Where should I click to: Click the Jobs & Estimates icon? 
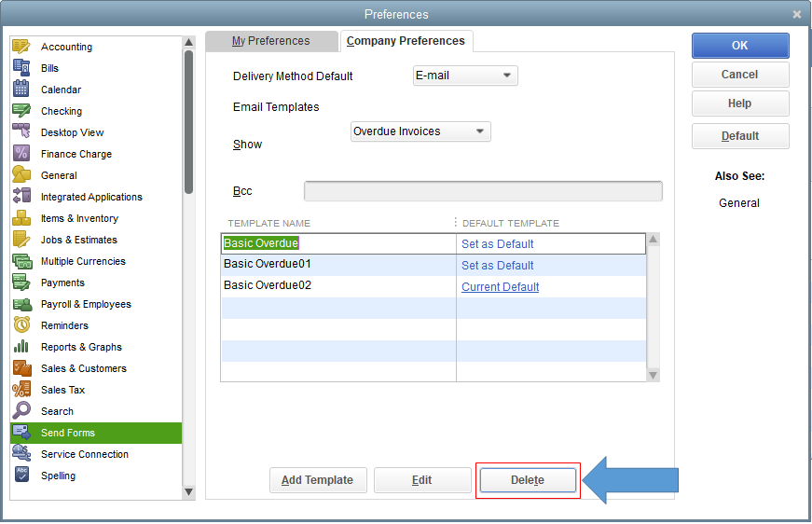[x=21, y=240]
